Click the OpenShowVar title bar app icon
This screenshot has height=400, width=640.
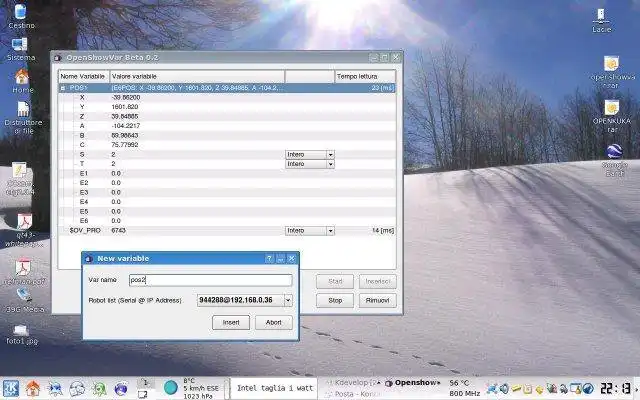[58, 58]
